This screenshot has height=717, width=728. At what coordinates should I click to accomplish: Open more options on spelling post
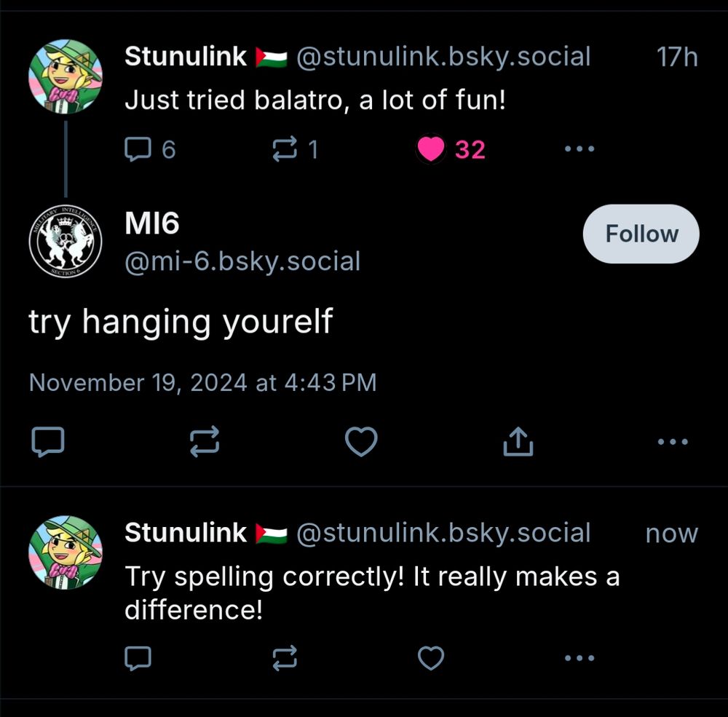579,658
